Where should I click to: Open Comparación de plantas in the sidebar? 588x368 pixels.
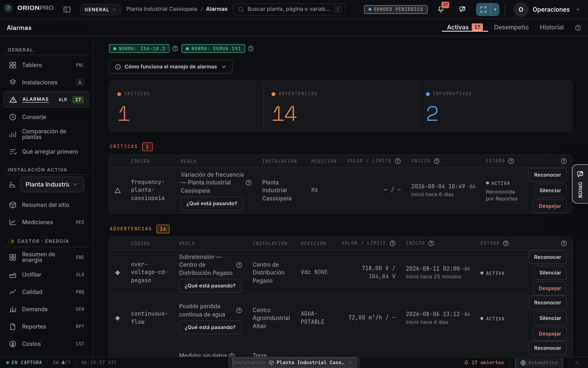pos(46,134)
